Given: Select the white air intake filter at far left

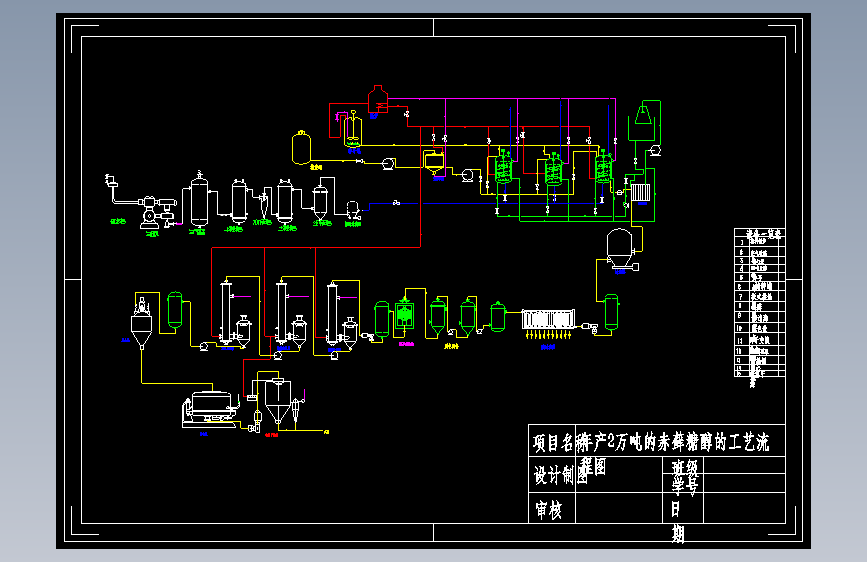Looking at the screenshot, I should pyautogui.click(x=111, y=180).
